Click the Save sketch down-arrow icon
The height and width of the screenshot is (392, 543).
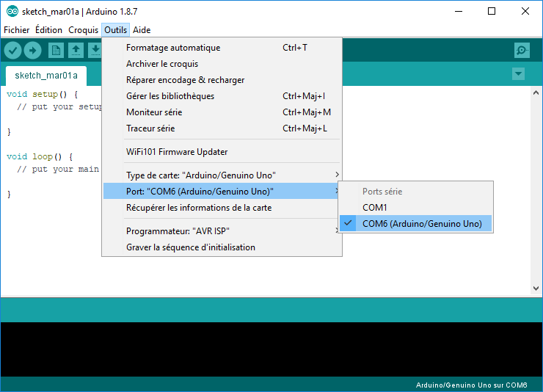(x=95, y=51)
